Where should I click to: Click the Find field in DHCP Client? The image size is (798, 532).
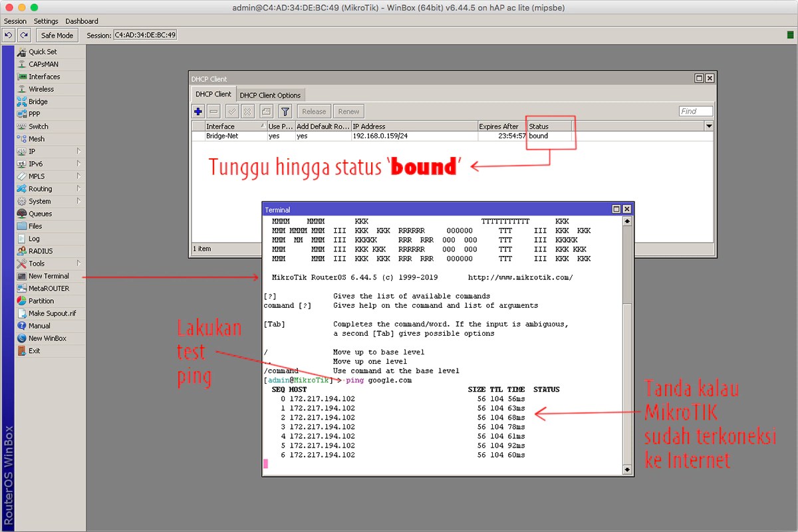pyautogui.click(x=696, y=111)
